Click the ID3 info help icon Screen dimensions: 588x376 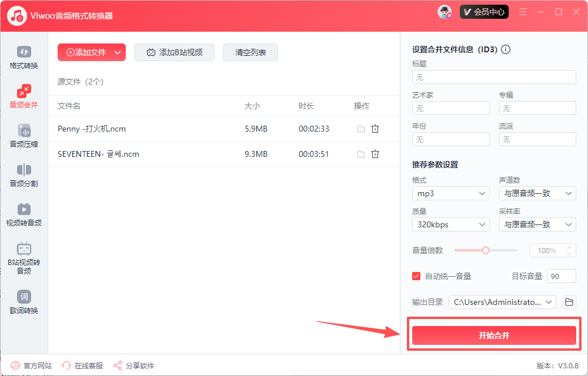[x=505, y=49]
